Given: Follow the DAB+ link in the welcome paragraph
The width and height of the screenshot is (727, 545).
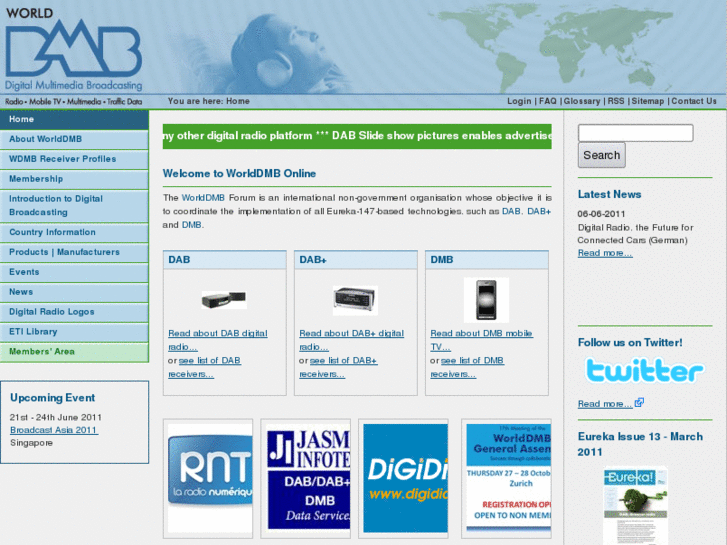Looking at the screenshot, I should [539, 211].
